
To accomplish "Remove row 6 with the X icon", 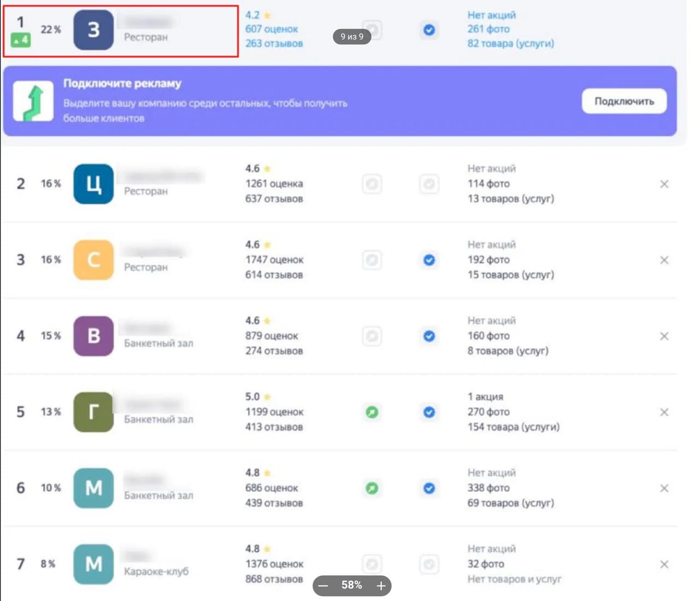I will (x=664, y=488).
